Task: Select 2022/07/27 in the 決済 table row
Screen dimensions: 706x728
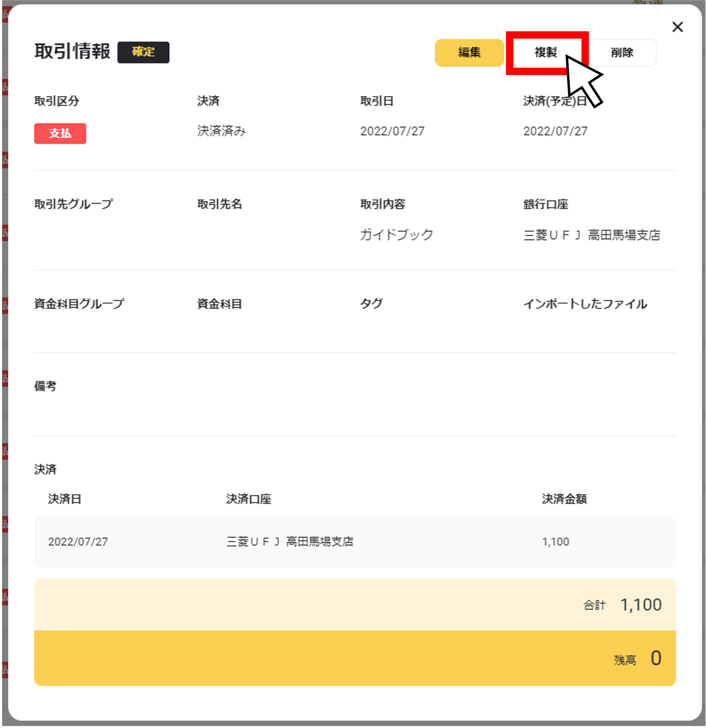Action: [x=78, y=542]
